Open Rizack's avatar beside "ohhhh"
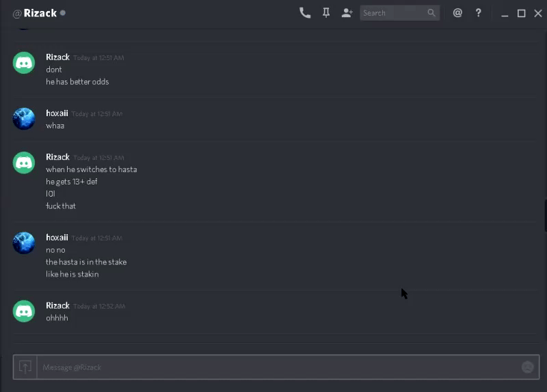This screenshot has height=392, width=547. click(24, 311)
